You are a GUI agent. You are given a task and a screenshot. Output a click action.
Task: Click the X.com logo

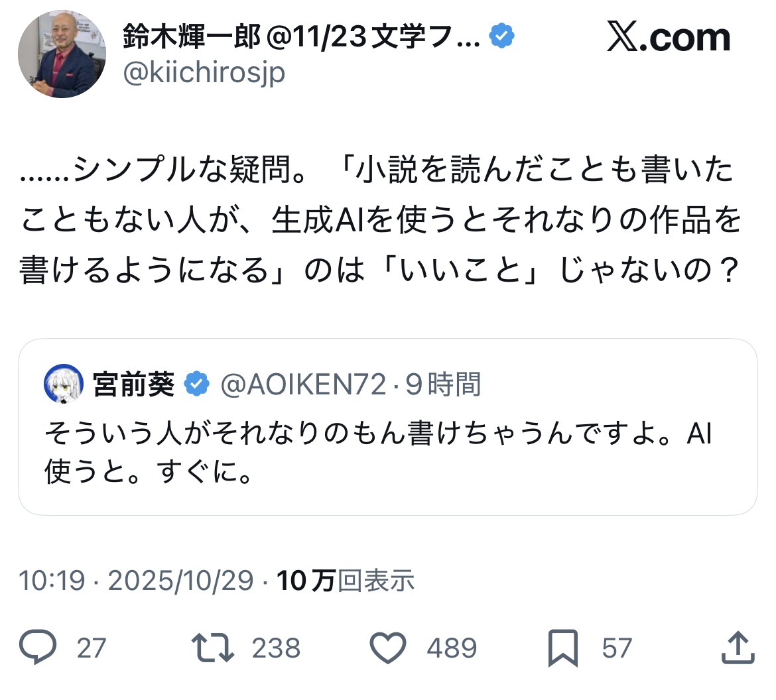(x=668, y=37)
